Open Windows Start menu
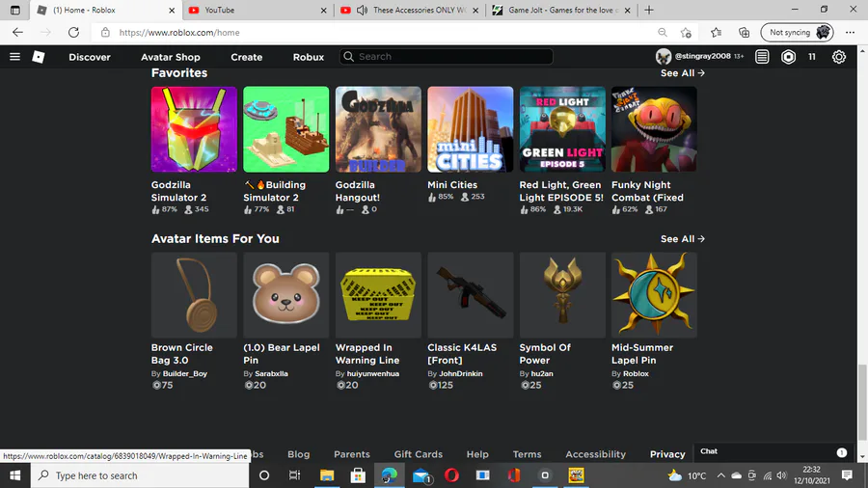 14,475
